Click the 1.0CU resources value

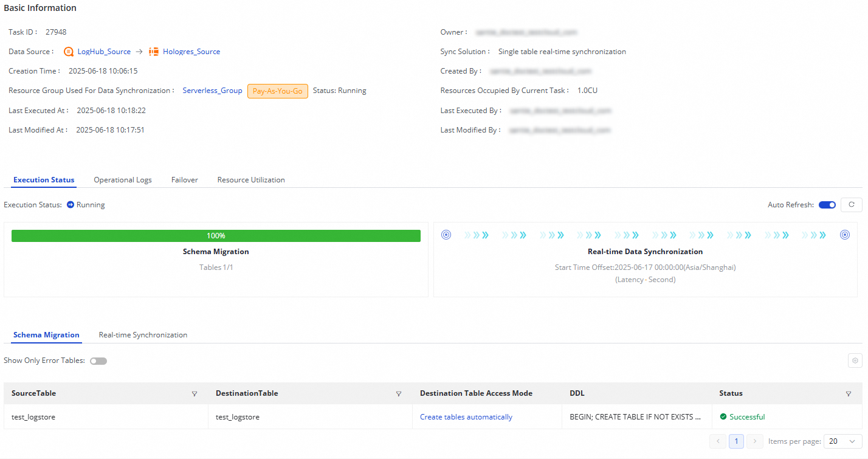point(588,91)
